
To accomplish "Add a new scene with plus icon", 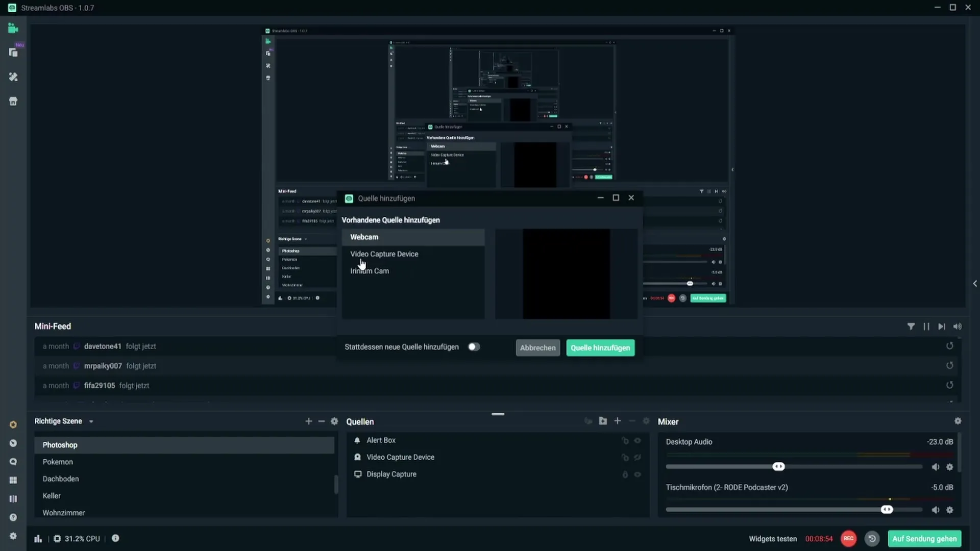I will (309, 421).
